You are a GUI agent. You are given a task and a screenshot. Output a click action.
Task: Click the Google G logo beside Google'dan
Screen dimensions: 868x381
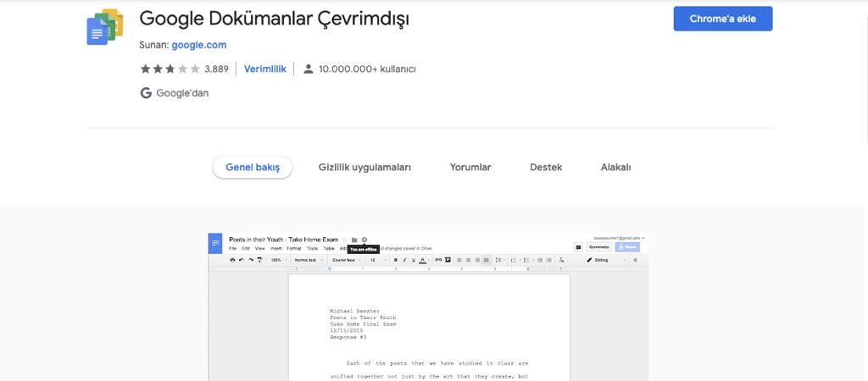[x=146, y=93]
